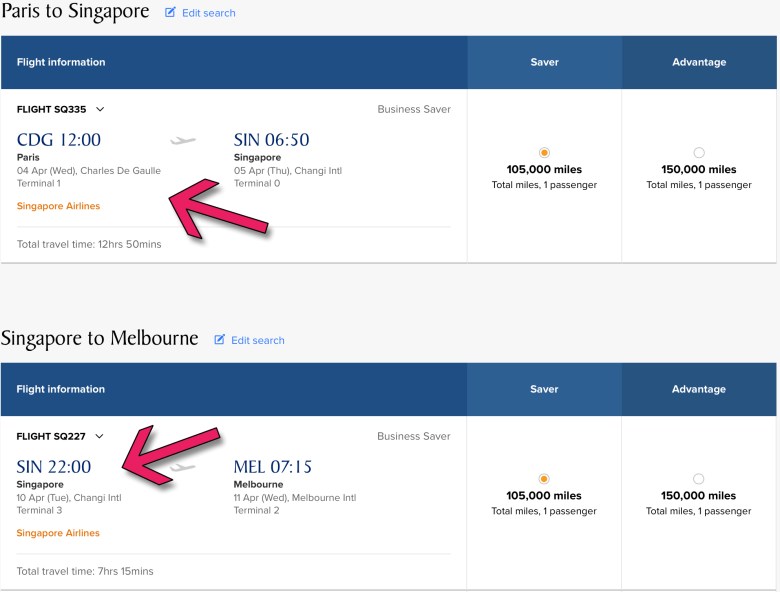Click the Advantage column header for Singapore to Melbourne

click(x=698, y=389)
